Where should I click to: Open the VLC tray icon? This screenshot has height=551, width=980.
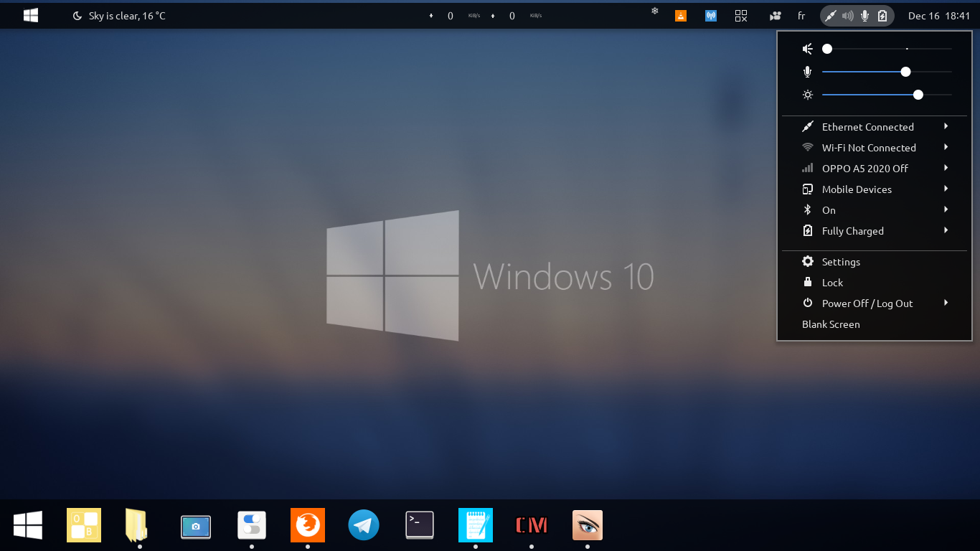click(681, 16)
